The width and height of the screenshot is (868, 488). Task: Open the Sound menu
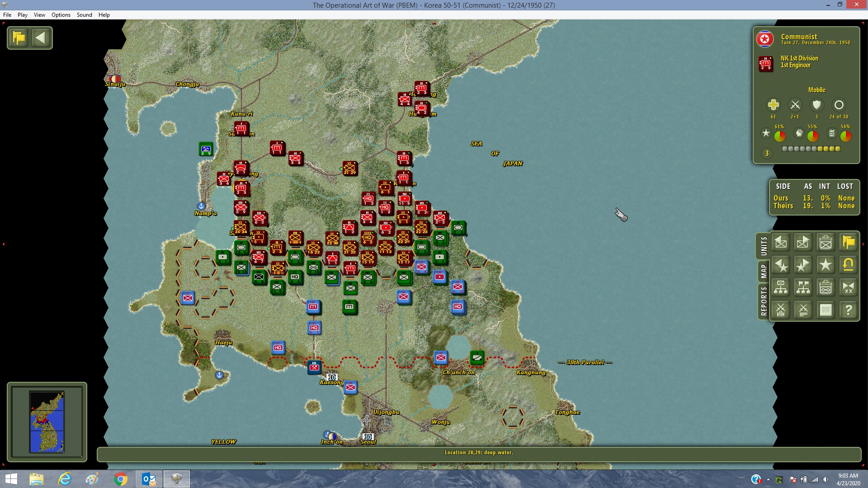85,15
